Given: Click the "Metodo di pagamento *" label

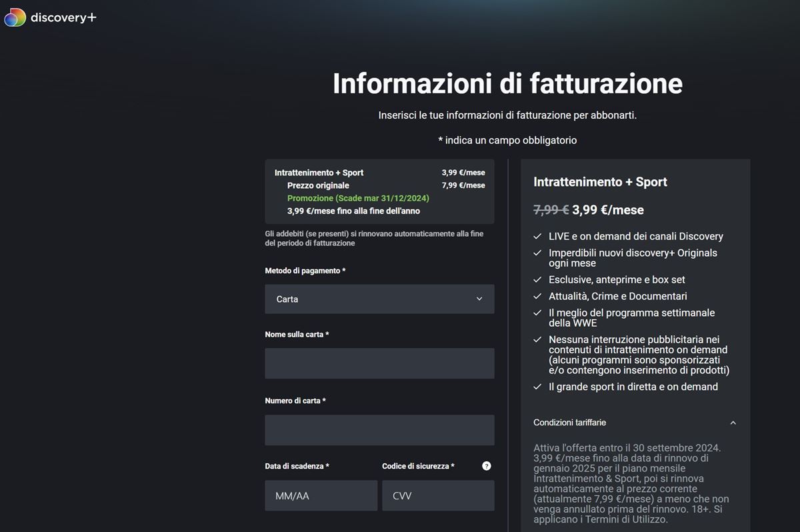Looking at the screenshot, I should pos(305,271).
